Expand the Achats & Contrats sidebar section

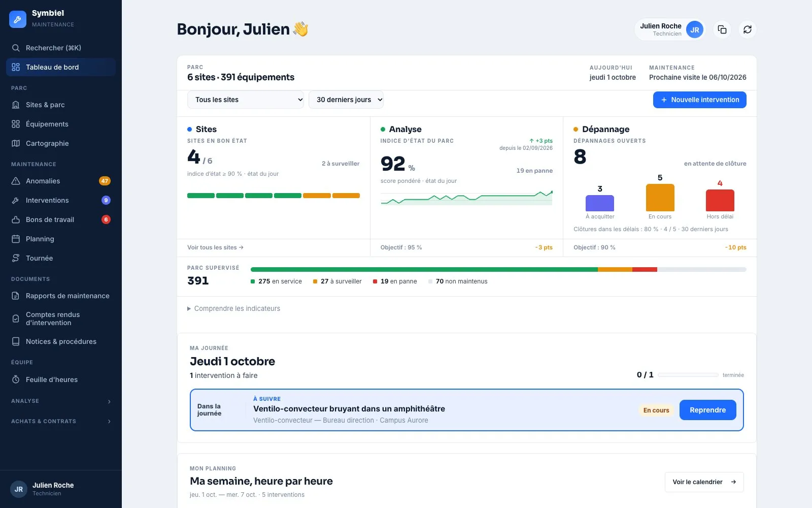[61, 421]
